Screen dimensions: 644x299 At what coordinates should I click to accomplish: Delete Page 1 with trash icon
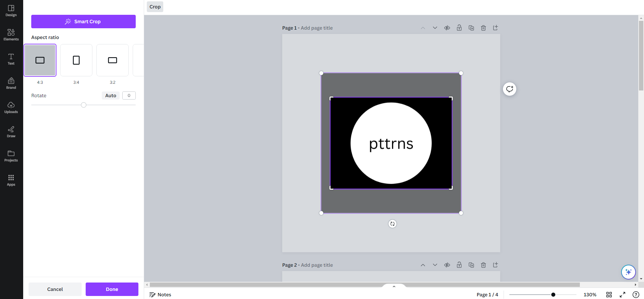483,28
